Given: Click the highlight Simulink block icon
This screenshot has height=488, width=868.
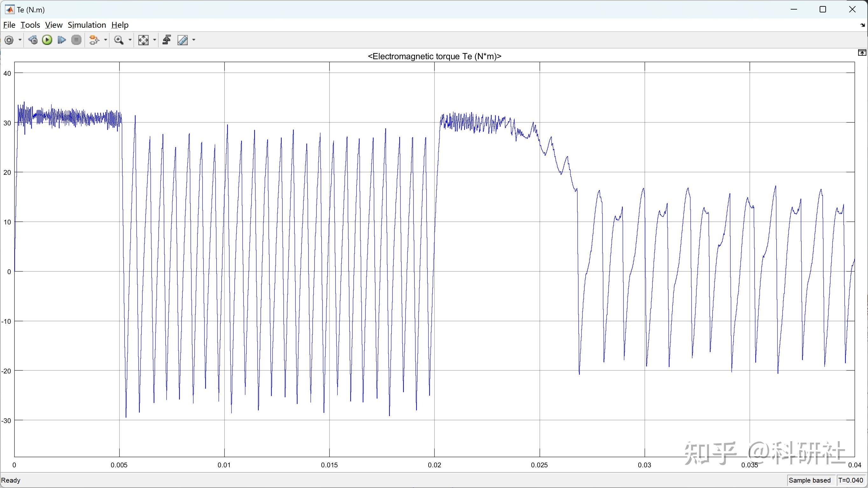Looking at the screenshot, I should point(94,40).
